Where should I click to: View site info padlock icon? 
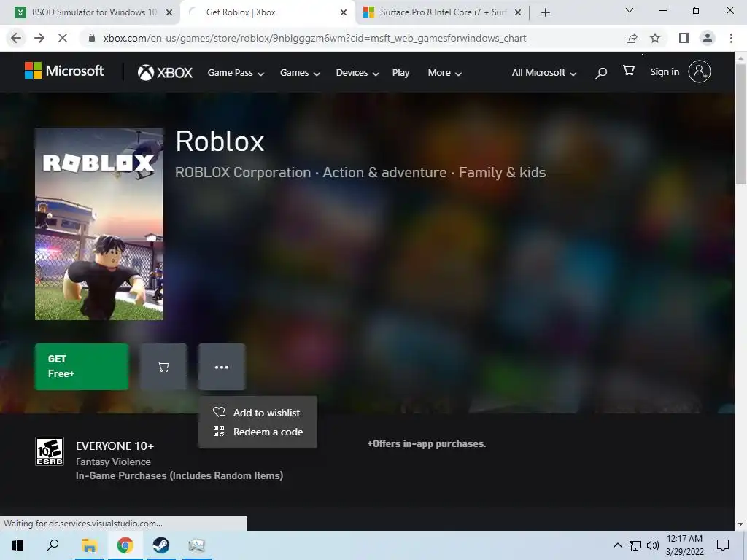coord(92,38)
